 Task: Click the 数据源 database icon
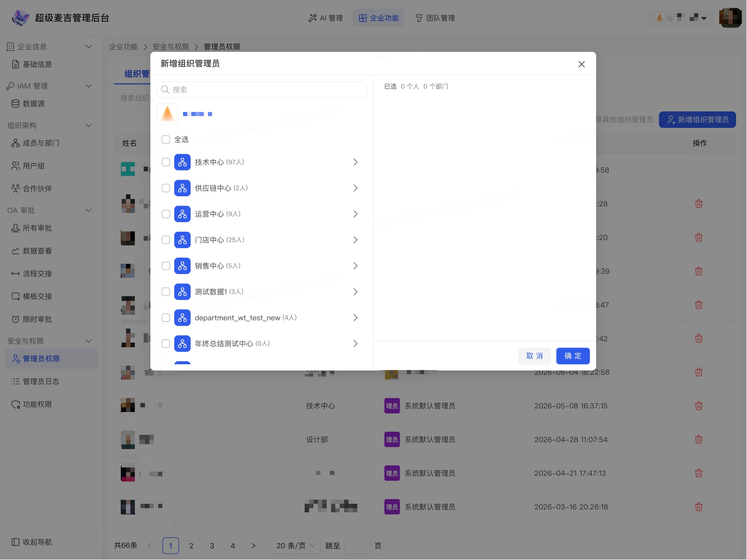[16, 104]
